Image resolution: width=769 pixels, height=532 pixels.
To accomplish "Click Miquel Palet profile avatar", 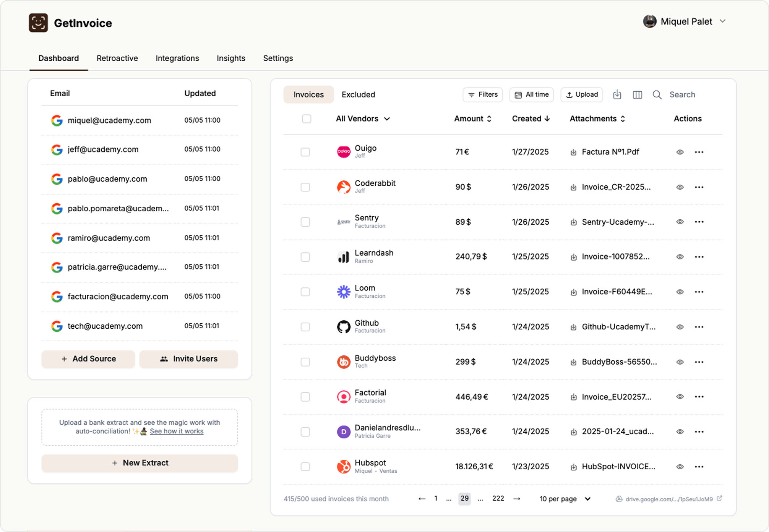I will [x=649, y=21].
